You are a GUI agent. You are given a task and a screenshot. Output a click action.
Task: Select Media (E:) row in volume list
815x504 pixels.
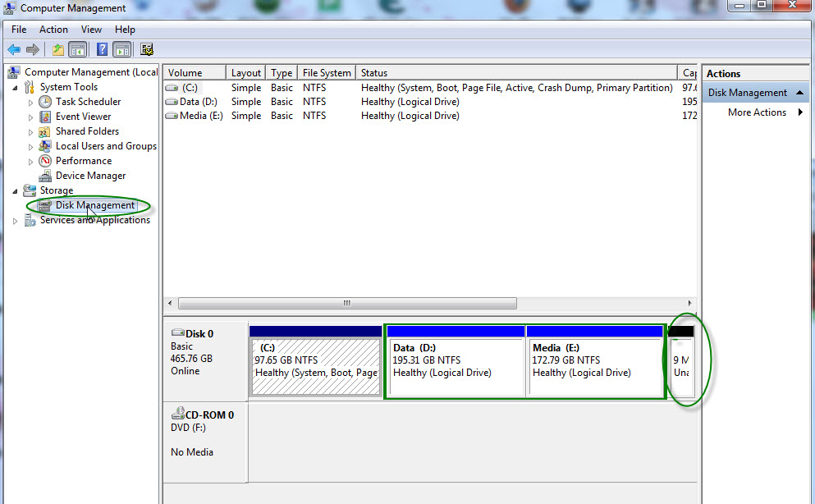pyautogui.click(x=430, y=116)
